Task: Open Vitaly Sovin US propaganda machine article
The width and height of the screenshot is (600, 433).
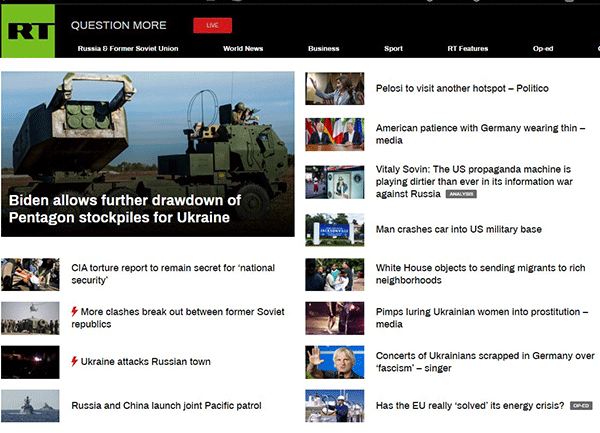Action: (474, 181)
